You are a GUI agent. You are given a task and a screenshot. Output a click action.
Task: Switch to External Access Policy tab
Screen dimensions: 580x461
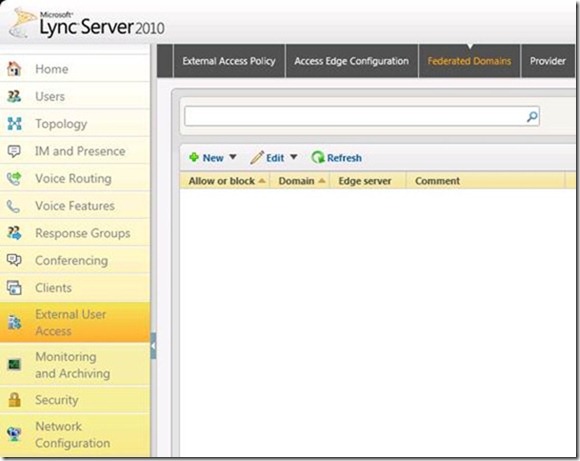pos(229,61)
